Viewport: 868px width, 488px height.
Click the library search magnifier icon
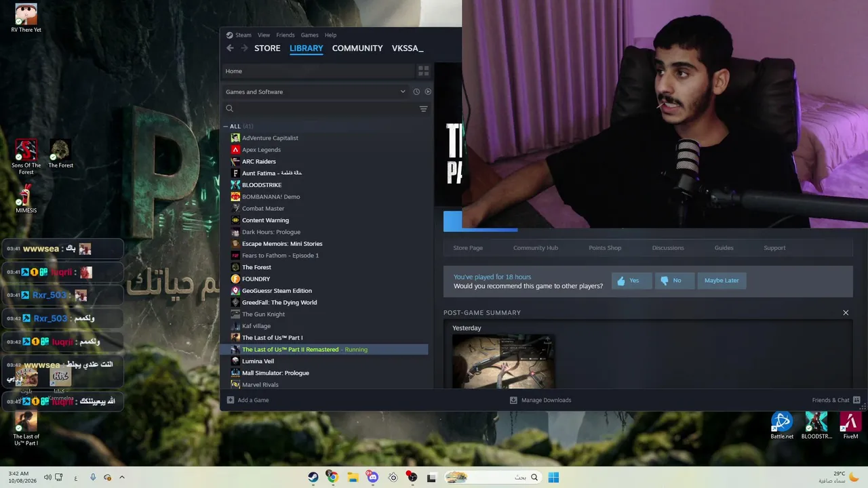229,108
